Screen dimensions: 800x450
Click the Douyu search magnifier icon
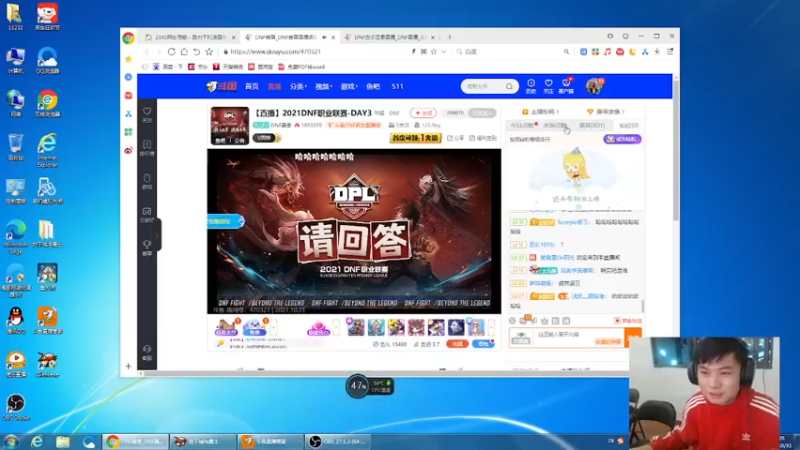click(x=509, y=86)
